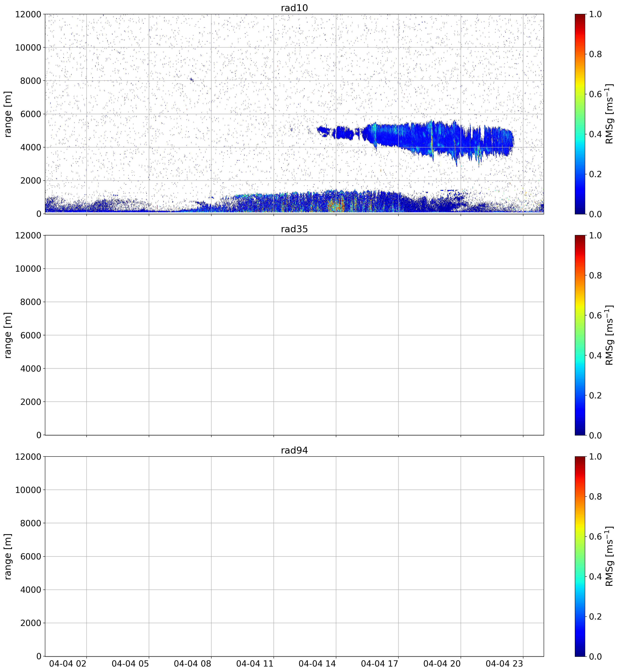Click the 0.0 tick on the rad94 colorbar

(x=595, y=656)
